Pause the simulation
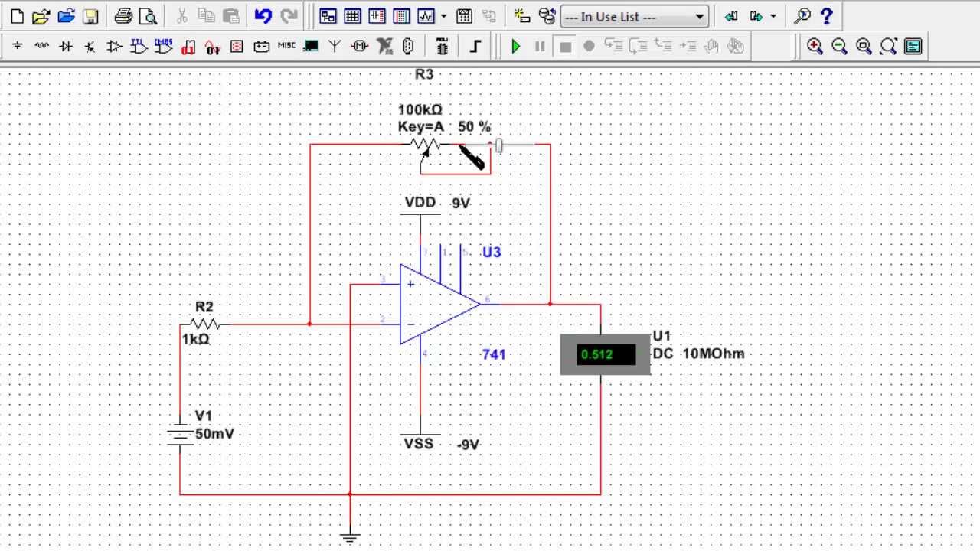 click(540, 47)
